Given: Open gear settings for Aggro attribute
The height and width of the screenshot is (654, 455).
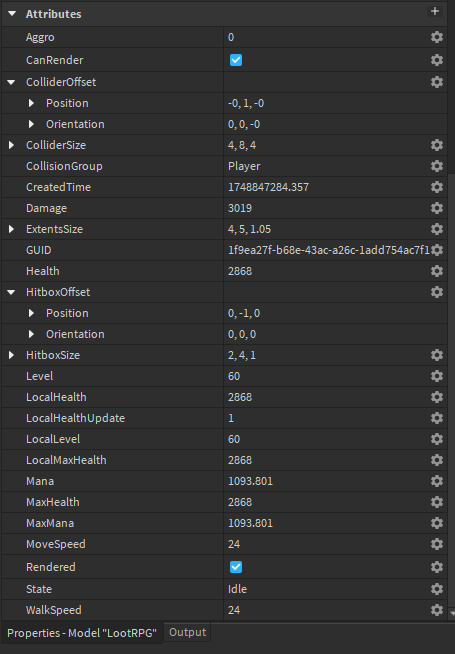Looking at the screenshot, I should point(437,37).
